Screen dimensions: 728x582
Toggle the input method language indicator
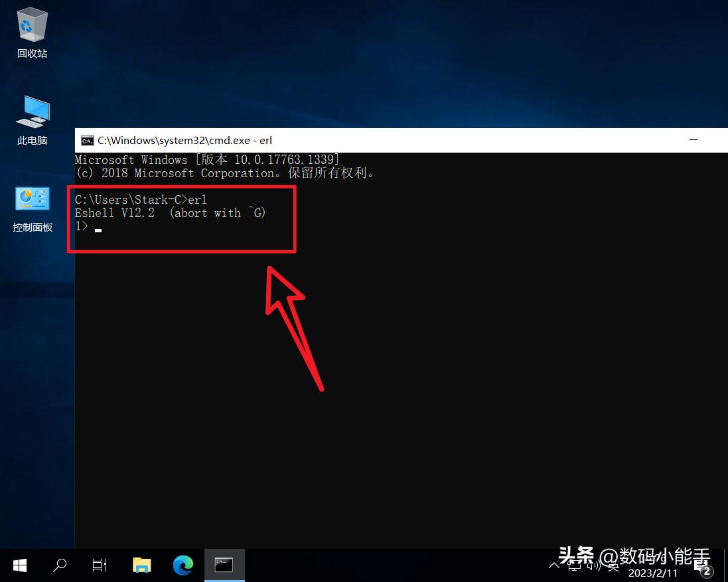[614, 566]
